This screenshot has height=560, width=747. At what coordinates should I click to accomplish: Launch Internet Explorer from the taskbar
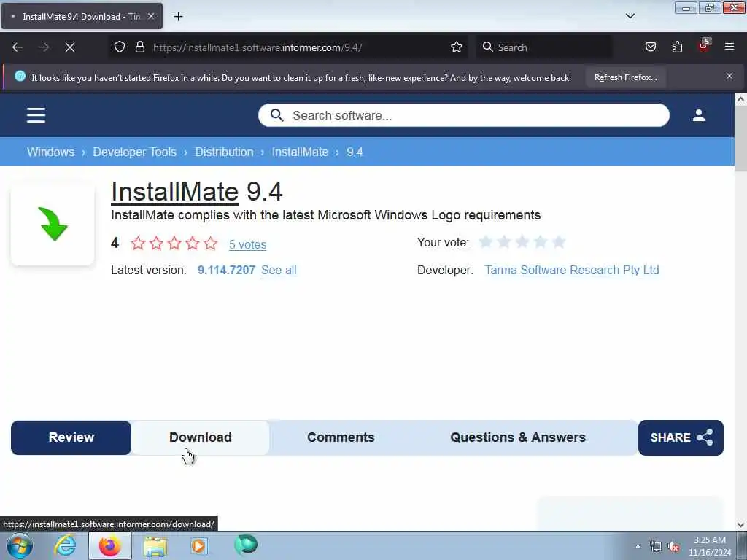[x=65, y=545]
